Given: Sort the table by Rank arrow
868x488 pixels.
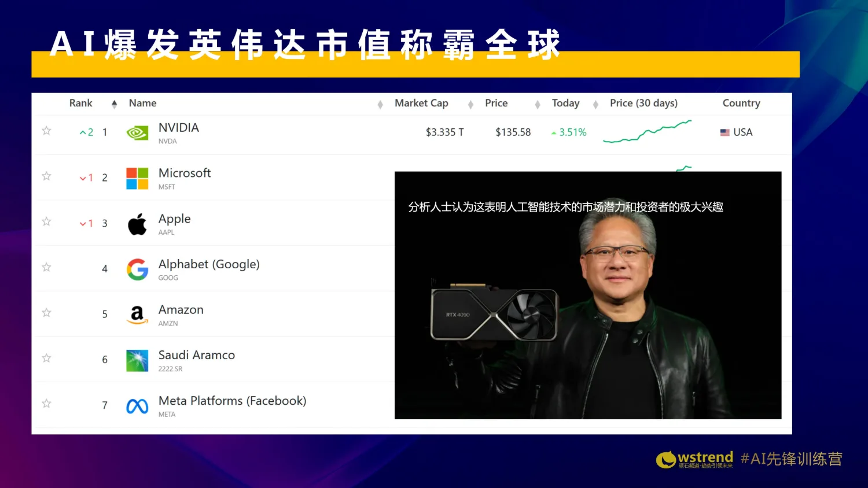Looking at the screenshot, I should [114, 104].
